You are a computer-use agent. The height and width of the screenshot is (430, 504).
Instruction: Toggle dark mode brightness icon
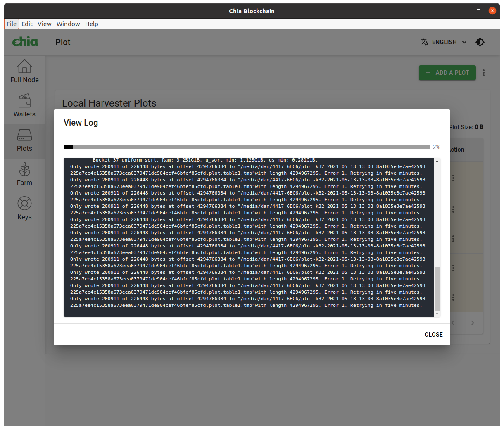coord(480,42)
